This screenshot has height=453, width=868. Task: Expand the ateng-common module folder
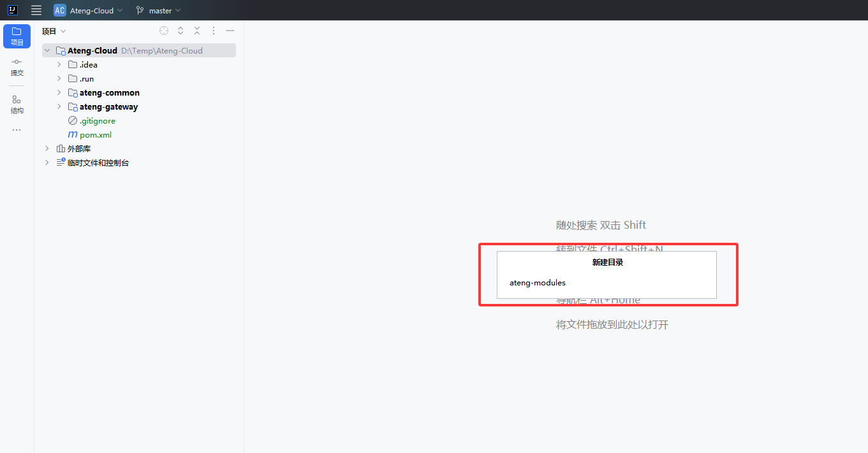click(59, 92)
